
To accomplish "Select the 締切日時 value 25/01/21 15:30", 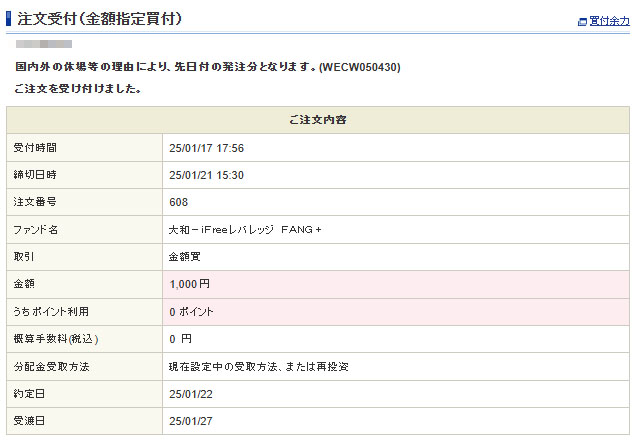I will coord(207,175).
